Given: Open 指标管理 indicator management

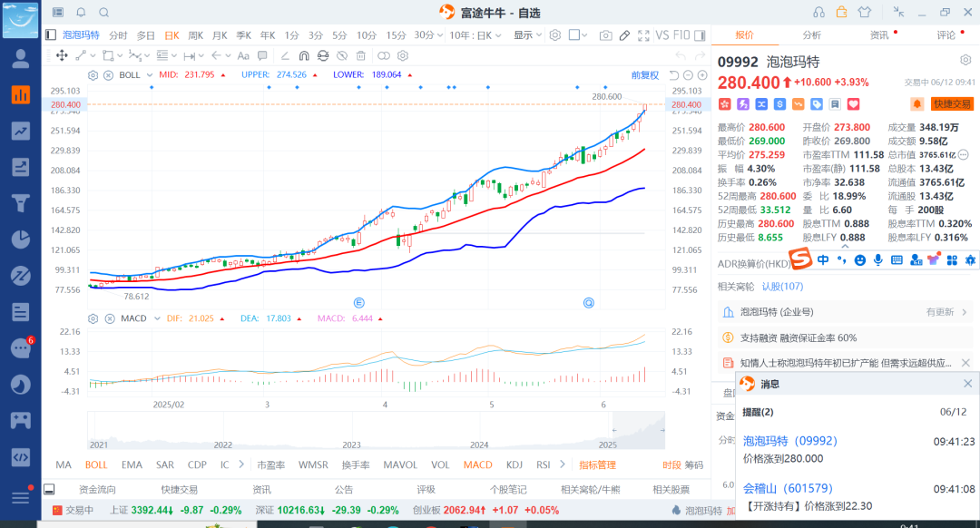Looking at the screenshot, I should [x=597, y=464].
